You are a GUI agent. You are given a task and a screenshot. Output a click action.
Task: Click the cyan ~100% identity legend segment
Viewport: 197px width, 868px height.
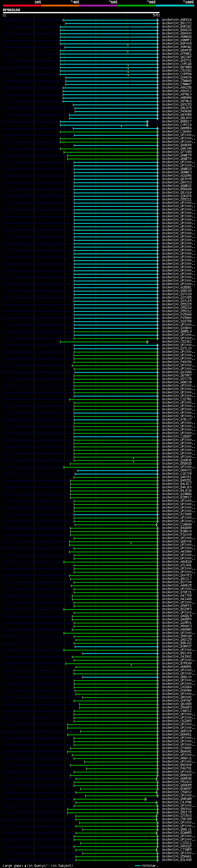pyautogui.click(x=175, y=6)
